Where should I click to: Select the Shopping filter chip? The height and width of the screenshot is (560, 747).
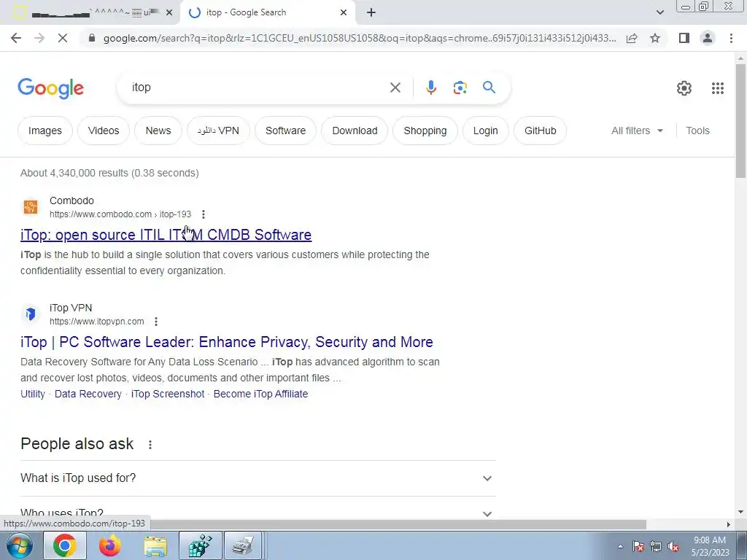click(x=425, y=131)
